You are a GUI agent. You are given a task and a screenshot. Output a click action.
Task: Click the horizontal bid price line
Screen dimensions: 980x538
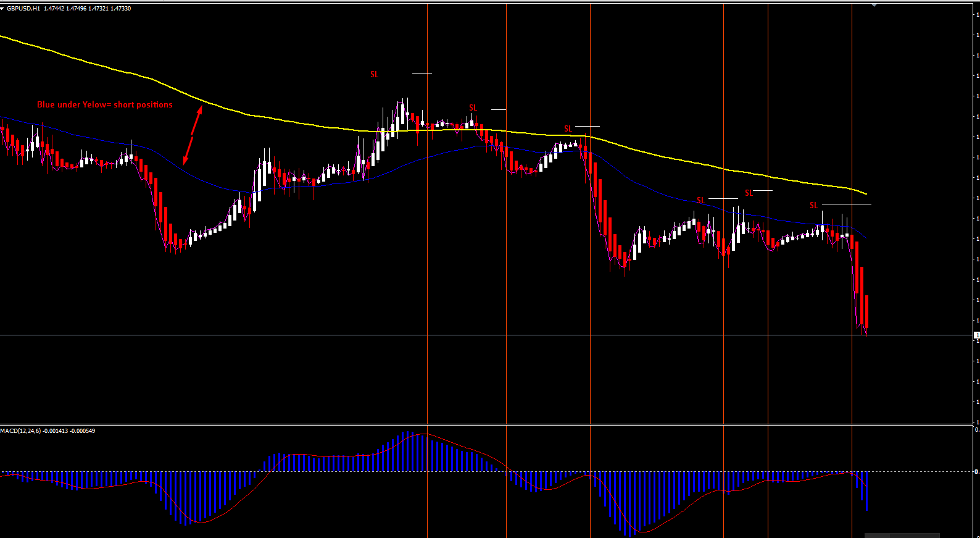point(486,335)
